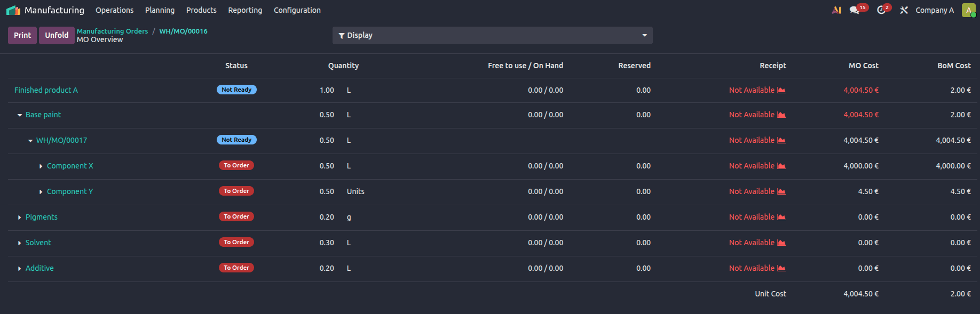Open the Additive product link

point(39,268)
